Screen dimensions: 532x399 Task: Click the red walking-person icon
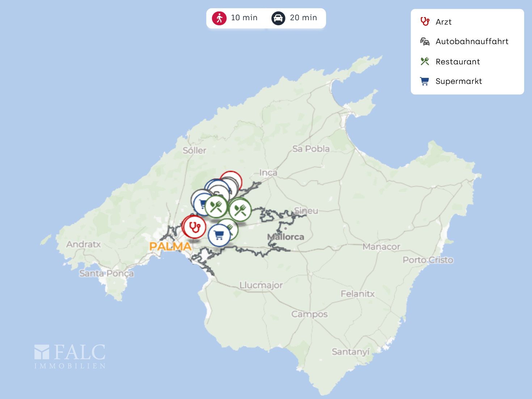(x=219, y=18)
